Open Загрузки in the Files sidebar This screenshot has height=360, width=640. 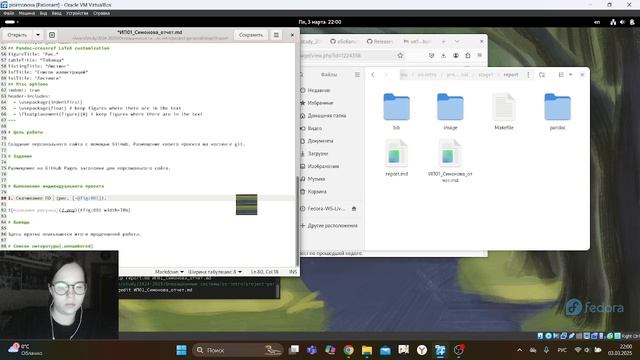pyautogui.click(x=331, y=154)
